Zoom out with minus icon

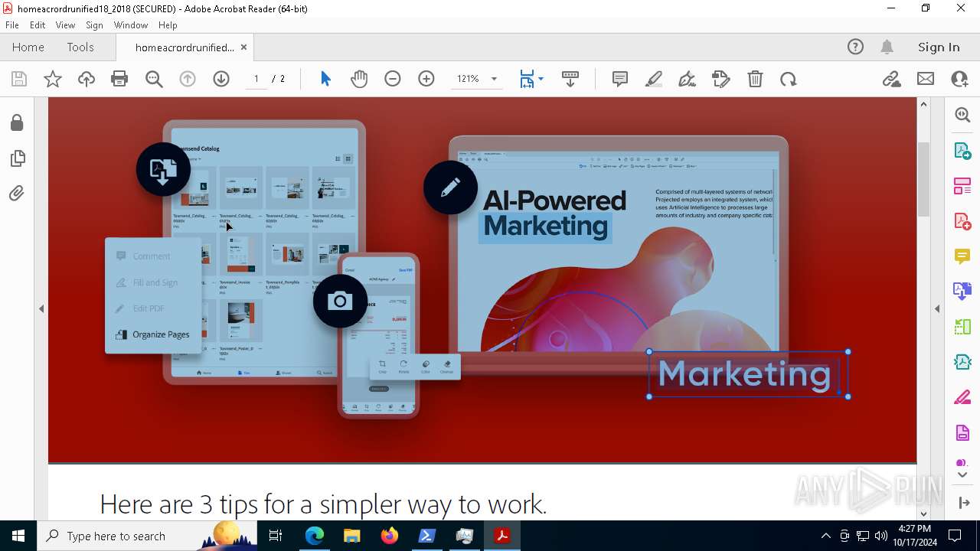point(393,79)
